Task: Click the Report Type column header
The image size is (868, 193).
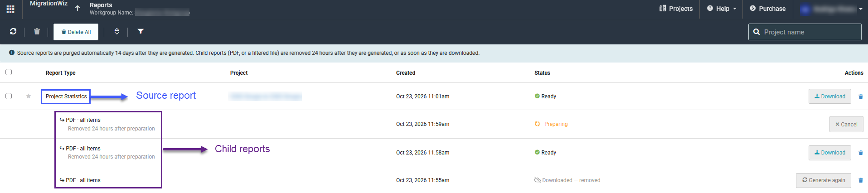Action: (60, 73)
